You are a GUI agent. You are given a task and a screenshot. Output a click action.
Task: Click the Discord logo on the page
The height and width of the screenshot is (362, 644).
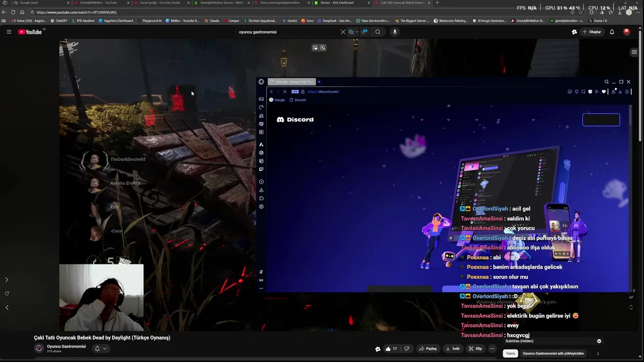295,120
